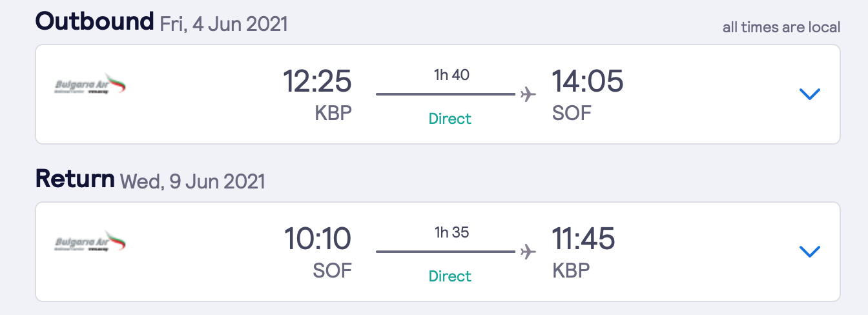Click the Bulgaria Air logo on return flight

(90, 242)
